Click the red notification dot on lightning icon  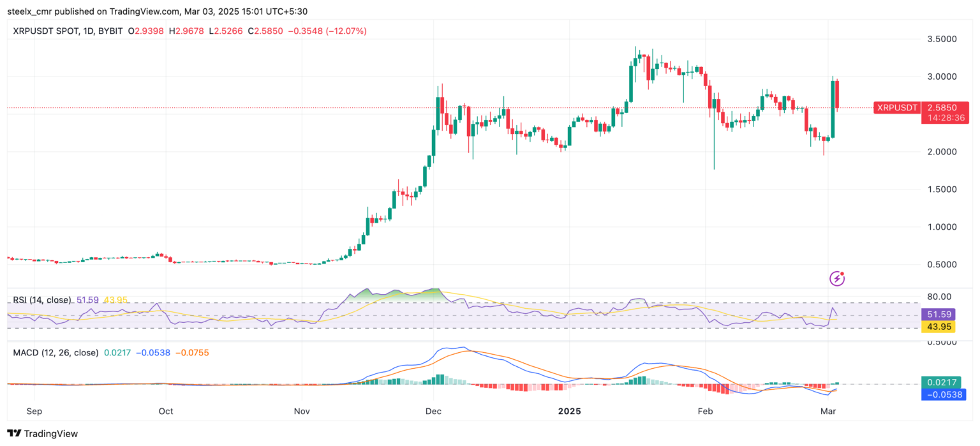point(843,273)
